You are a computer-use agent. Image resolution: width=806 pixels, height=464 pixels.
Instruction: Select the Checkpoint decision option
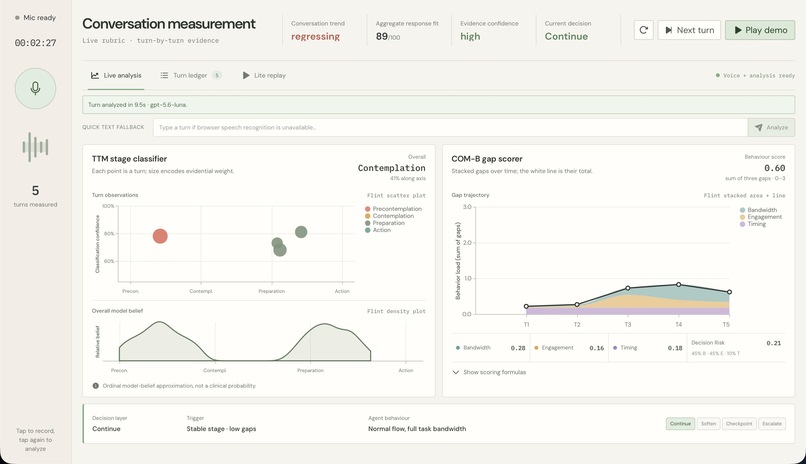[739, 424]
